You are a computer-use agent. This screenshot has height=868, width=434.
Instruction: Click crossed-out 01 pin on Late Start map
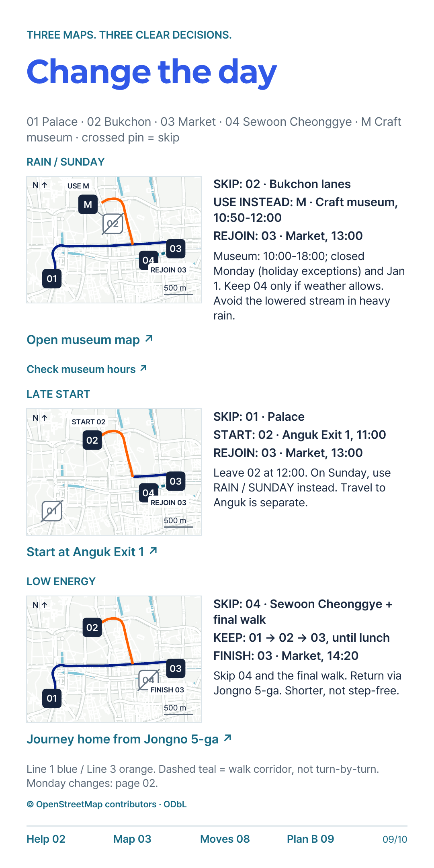(x=52, y=511)
